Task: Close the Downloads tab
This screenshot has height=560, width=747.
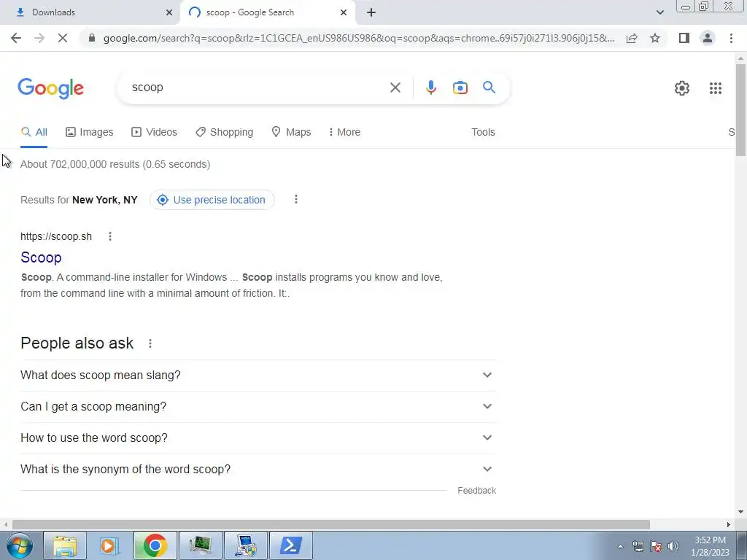Action: 169,12
